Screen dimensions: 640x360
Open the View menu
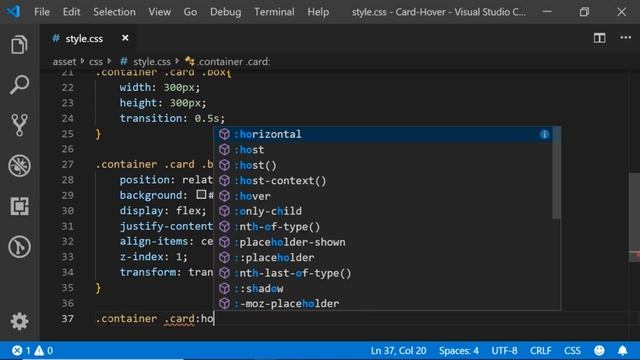[160, 12]
